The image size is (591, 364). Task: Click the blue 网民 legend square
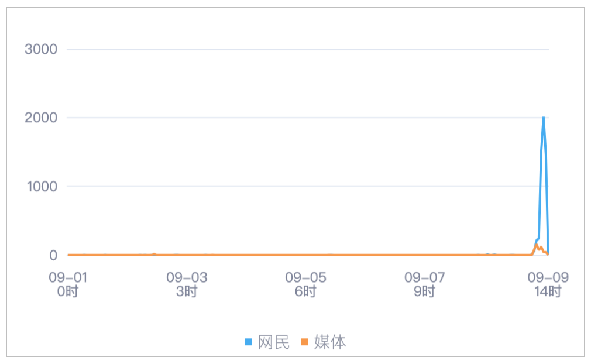(x=248, y=342)
